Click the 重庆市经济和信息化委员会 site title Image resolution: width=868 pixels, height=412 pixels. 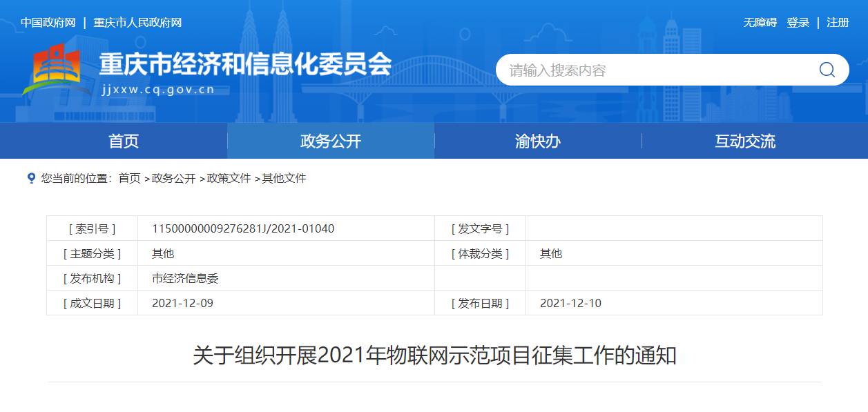point(245,65)
